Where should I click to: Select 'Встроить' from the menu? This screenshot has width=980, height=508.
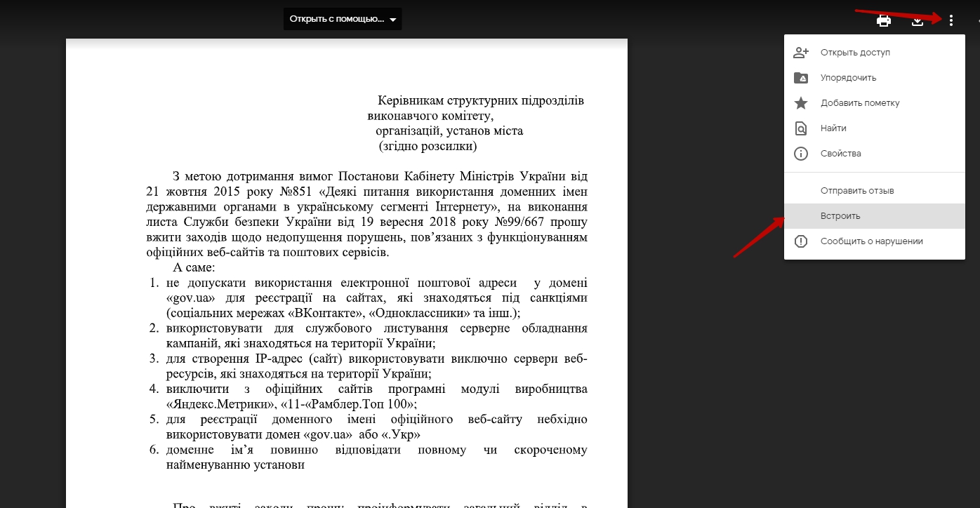[840, 216]
